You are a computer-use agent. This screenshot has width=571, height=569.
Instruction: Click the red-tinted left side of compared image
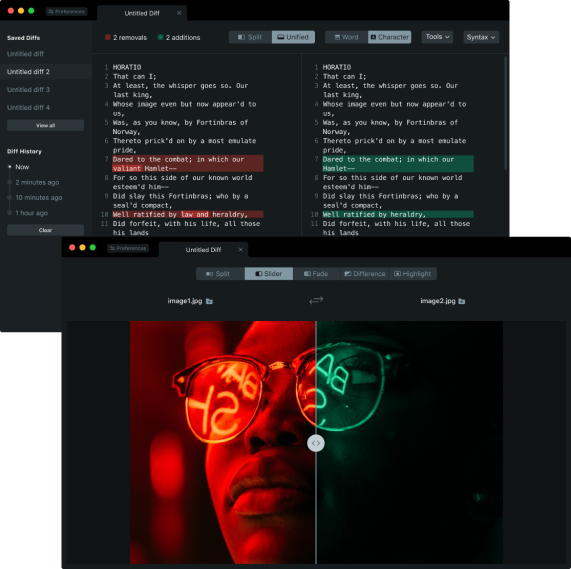coord(223,442)
